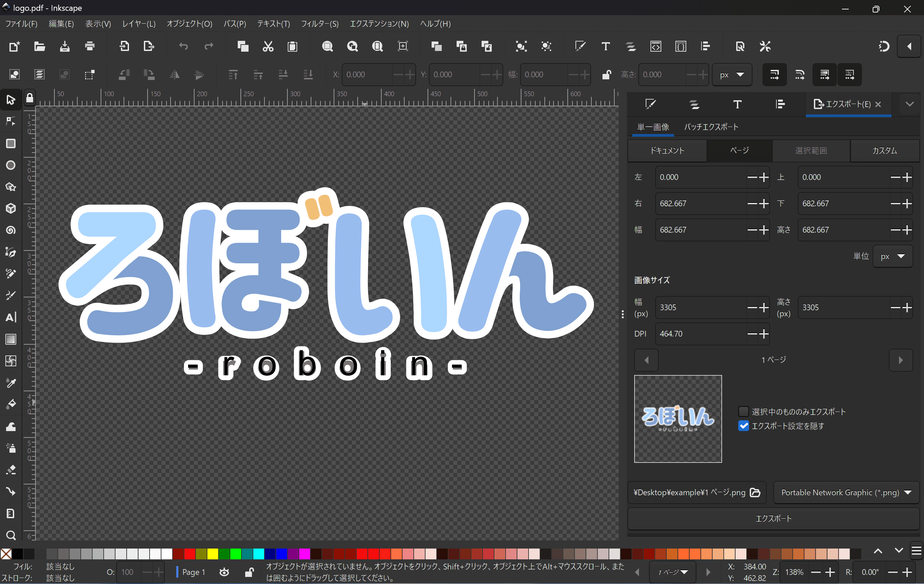
Task: Open the export file browse folder icon
Action: 755,493
